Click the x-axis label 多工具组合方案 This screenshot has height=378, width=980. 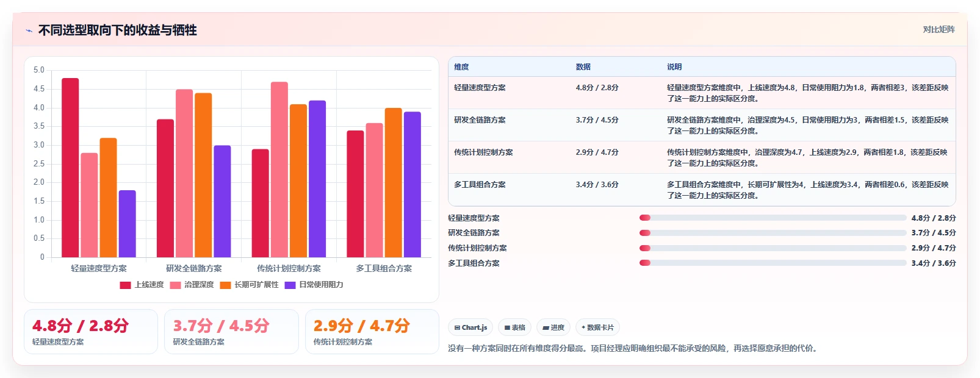click(x=384, y=268)
